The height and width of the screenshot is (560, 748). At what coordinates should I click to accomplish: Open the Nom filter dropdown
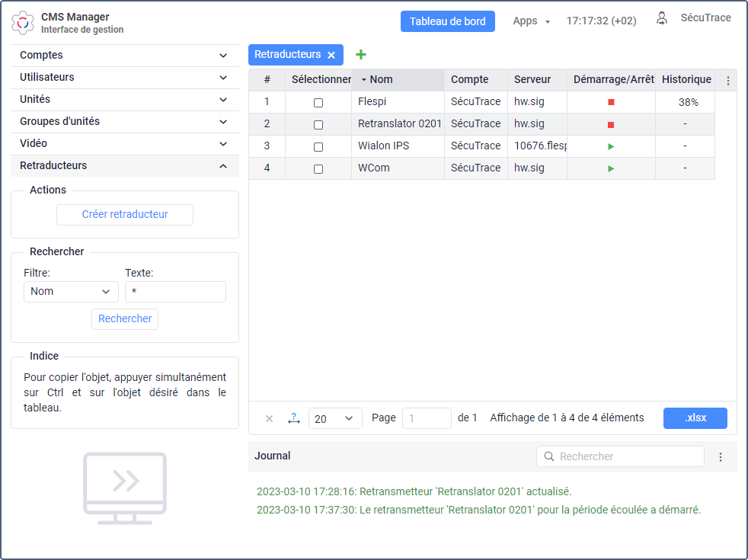[71, 292]
